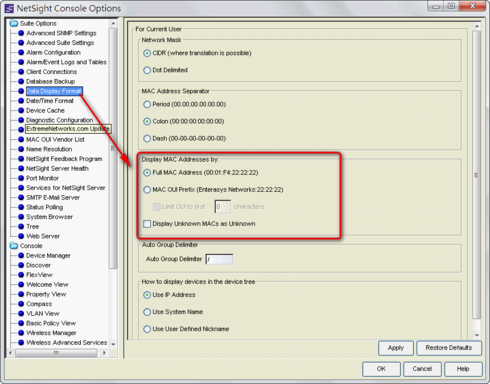The height and width of the screenshot is (384, 490).
Task: Choose Use IP Address for device tree
Action: [x=147, y=295]
